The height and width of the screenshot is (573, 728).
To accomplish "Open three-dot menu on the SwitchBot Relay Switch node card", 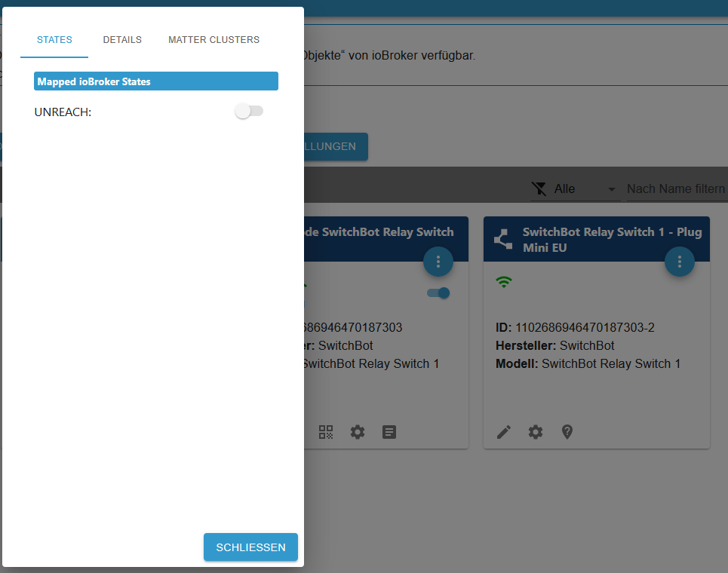I will point(438,262).
